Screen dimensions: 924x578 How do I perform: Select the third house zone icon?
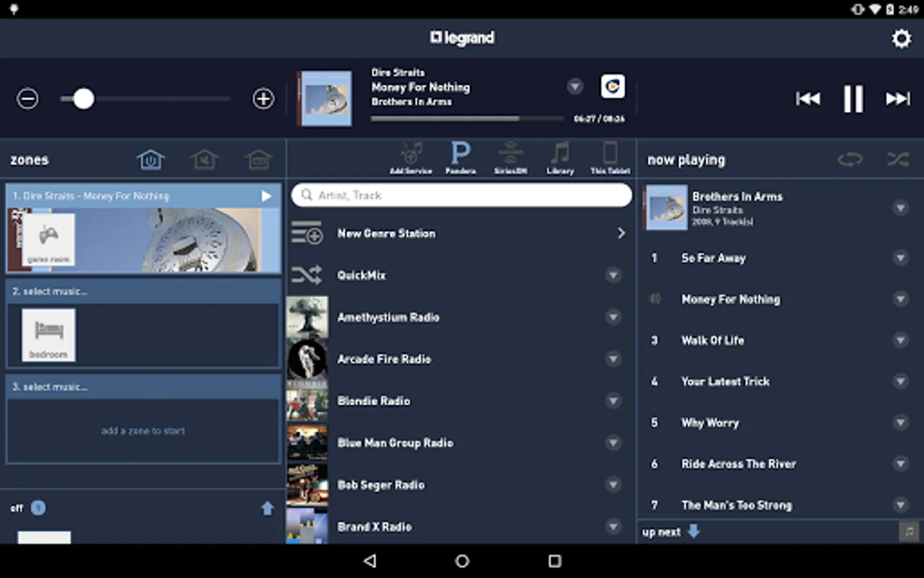pos(258,159)
